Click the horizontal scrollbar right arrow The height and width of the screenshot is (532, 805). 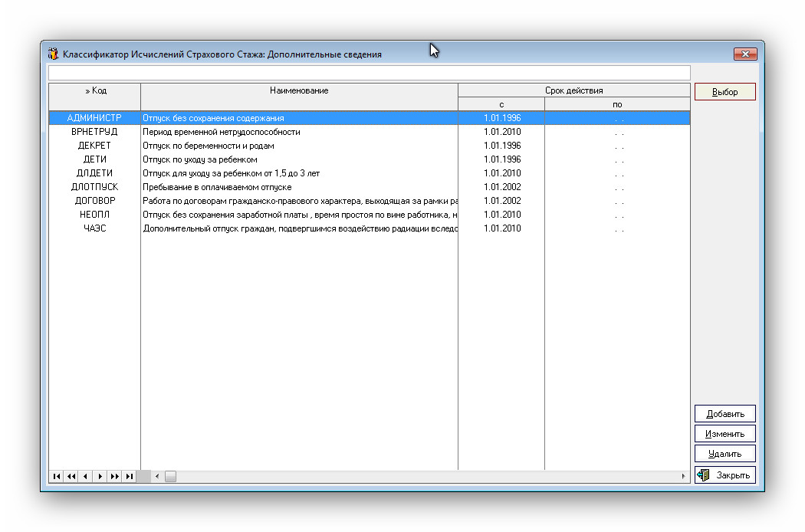(x=683, y=477)
